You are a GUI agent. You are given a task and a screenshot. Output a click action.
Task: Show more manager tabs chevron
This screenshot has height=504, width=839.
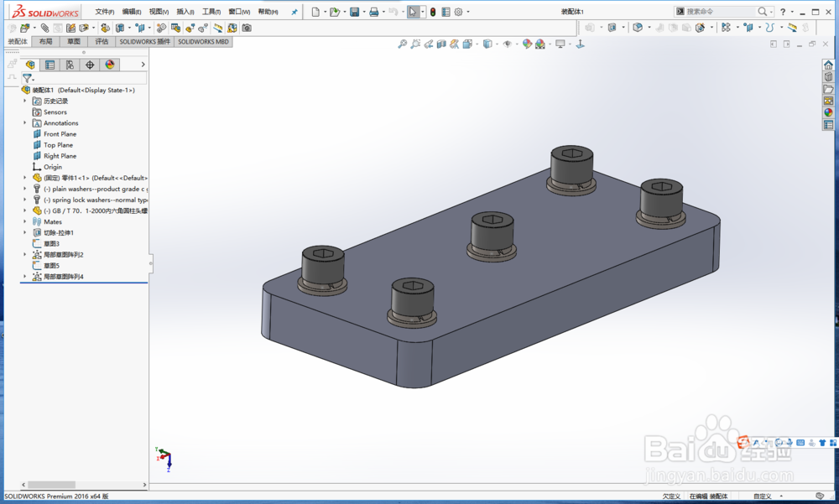[143, 65]
